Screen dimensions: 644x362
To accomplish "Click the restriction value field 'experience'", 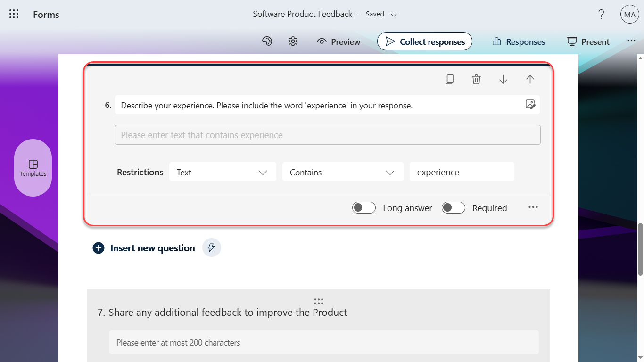I will (462, 173).
